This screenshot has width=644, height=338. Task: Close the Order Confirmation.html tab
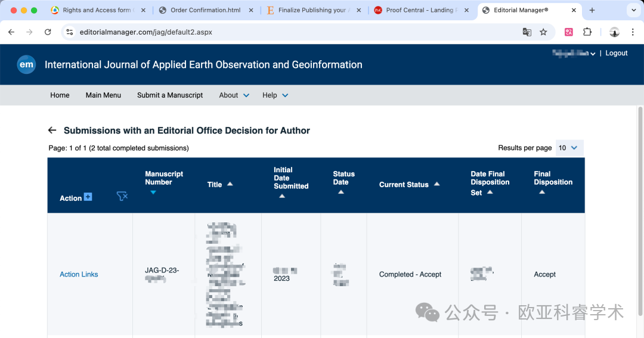(251, 10)
